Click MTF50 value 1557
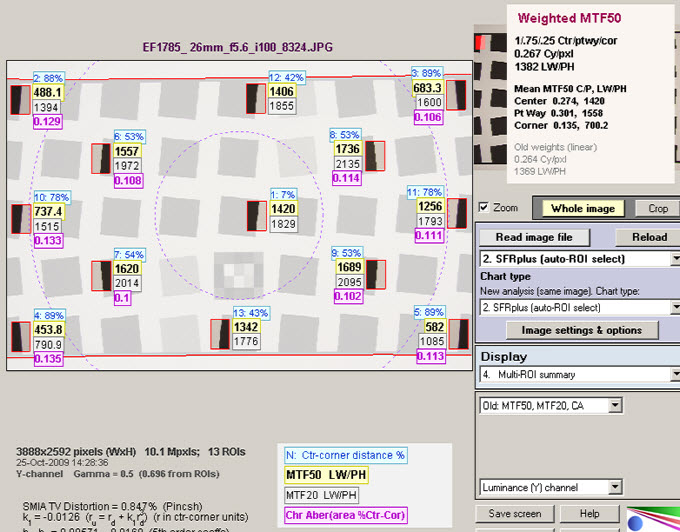This screenshot has height=532, width=680. [127, 151]
